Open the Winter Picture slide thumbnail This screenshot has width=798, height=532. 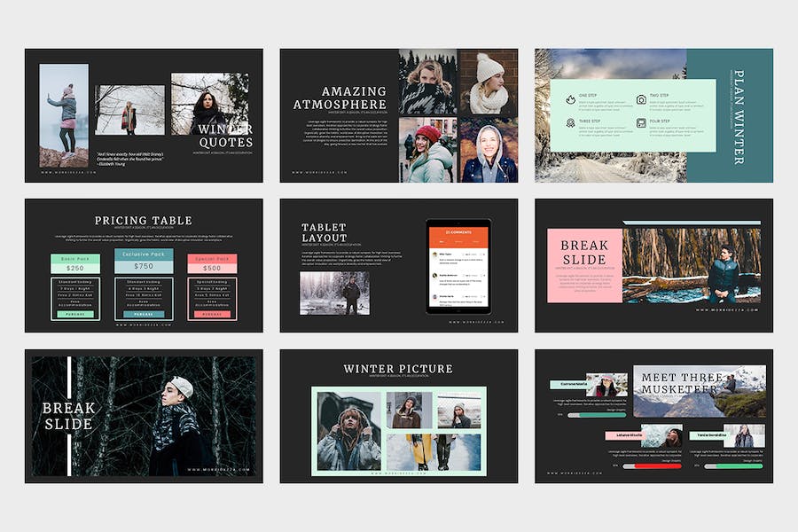pos(399,416)
